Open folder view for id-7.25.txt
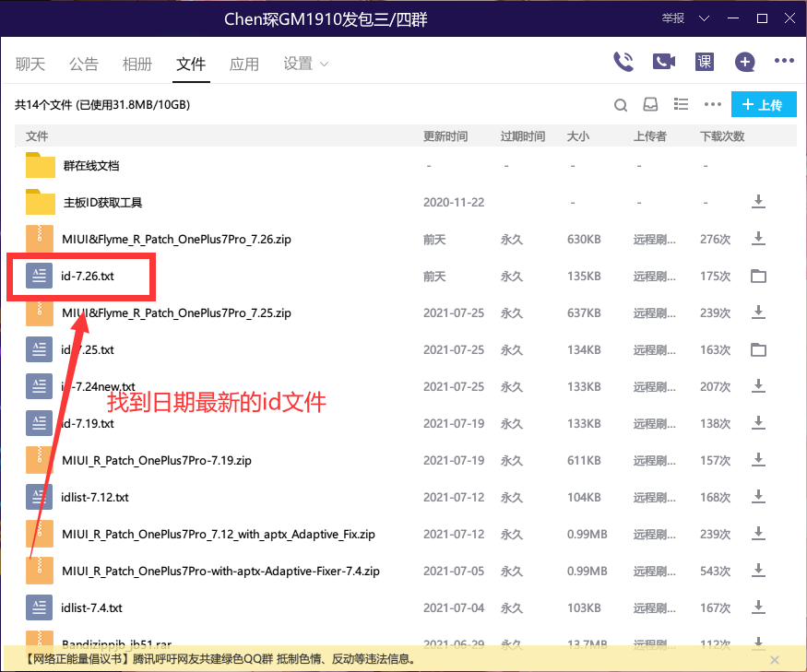807x672 pixels. coord(758,349)
